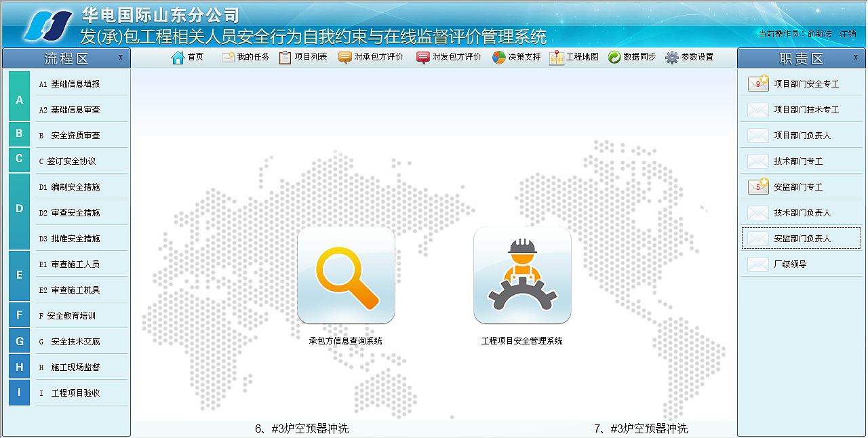The width and height of the screenshot is (868, 438).
Task: Open A2 基础信息审查 step
Action: pyautogui.click(x=69, y=110)
